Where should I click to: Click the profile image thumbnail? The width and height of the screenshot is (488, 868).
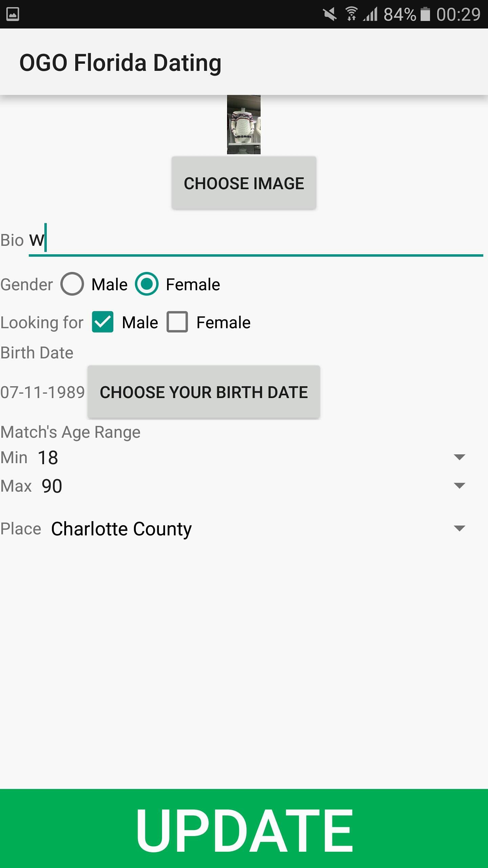(243, 125)
